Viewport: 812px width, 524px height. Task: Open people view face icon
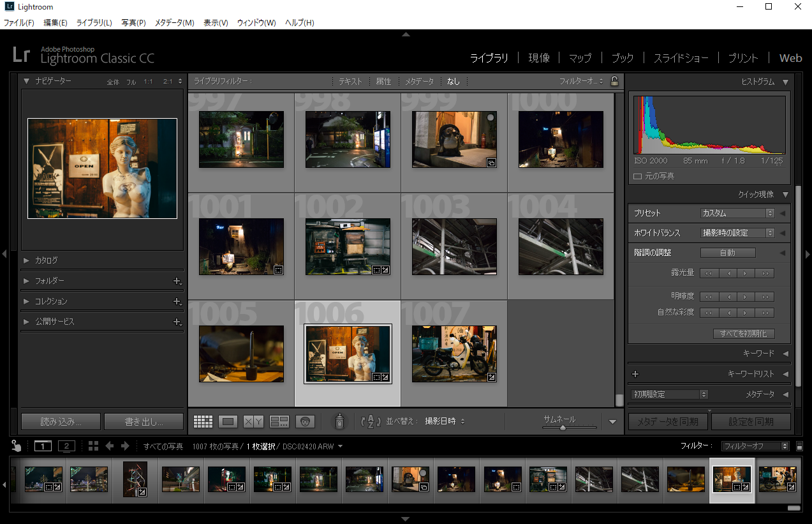pos(305,421)
